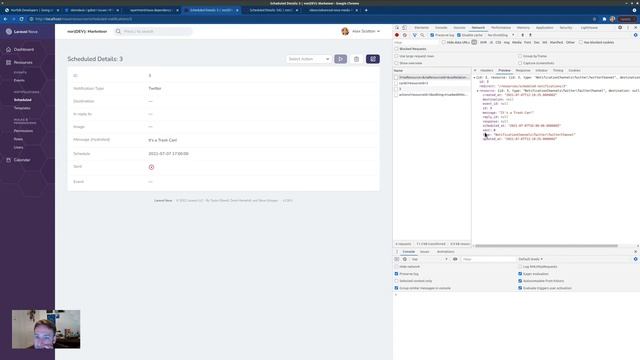Viewport: 640px width, 360px height.
Task: Create a live expression with the eye icon
Action: click(455, 259)
